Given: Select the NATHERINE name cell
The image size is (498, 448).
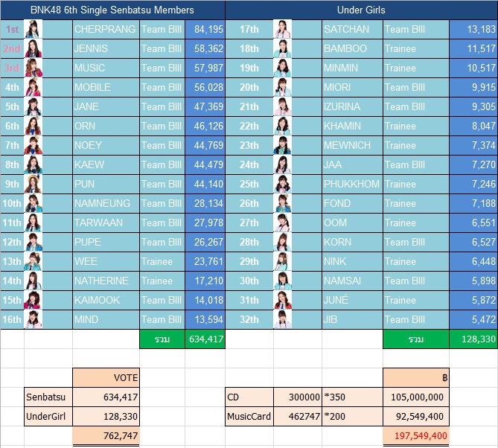Looking at the screenshot, I should (106, 281).
